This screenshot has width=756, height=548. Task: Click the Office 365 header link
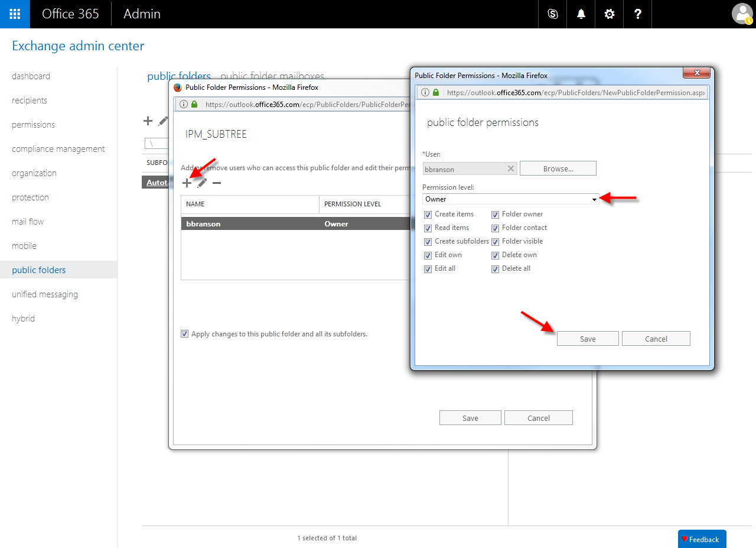(x=70, y=14)
